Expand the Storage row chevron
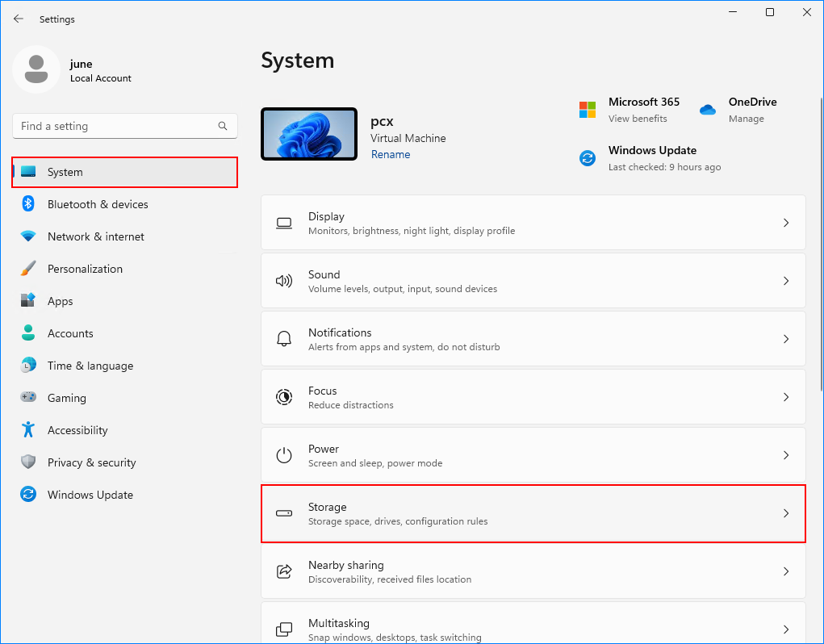 tap(786, 513)
